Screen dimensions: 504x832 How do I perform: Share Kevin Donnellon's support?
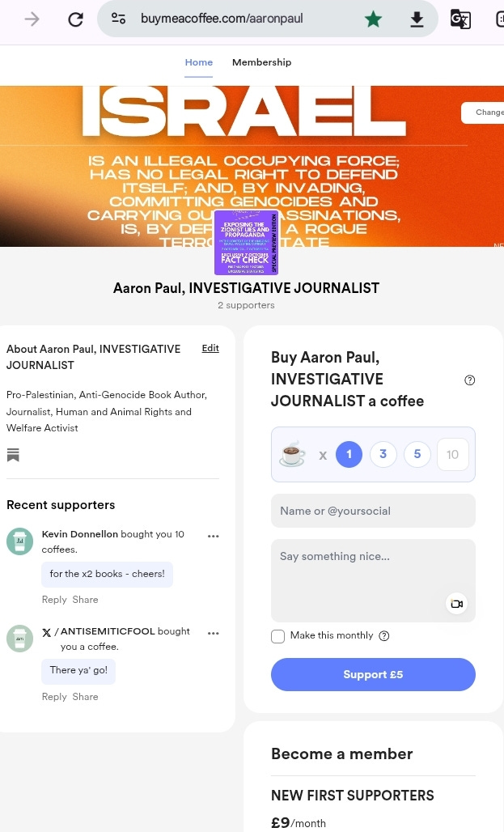pos(85,600)
